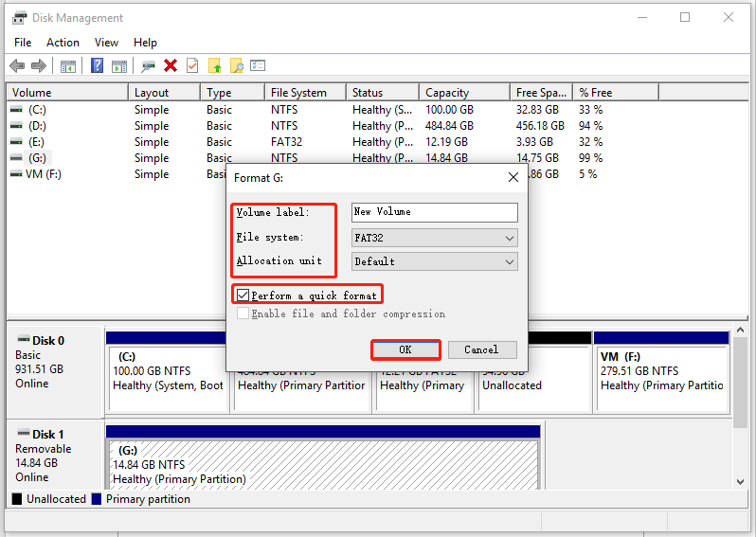Viewport: 756px width, 537px height.
Task: Click scroll-up arrow of disk pane scrollbar
Action: (740, 331)
